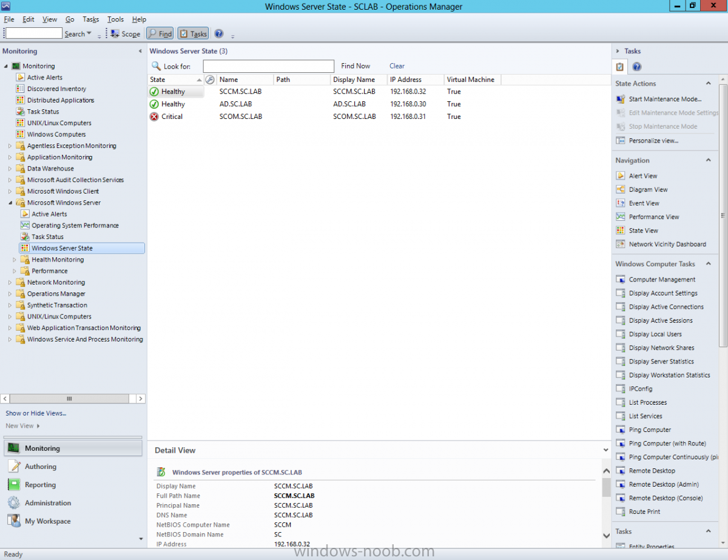This screenshot has width=728, height=560.
Task: Click the Show or Hide Views link
Action: [36, 413]
